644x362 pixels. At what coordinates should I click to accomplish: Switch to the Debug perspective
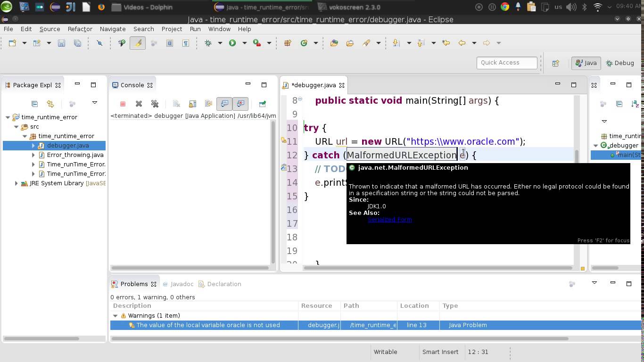click(620, 63)
